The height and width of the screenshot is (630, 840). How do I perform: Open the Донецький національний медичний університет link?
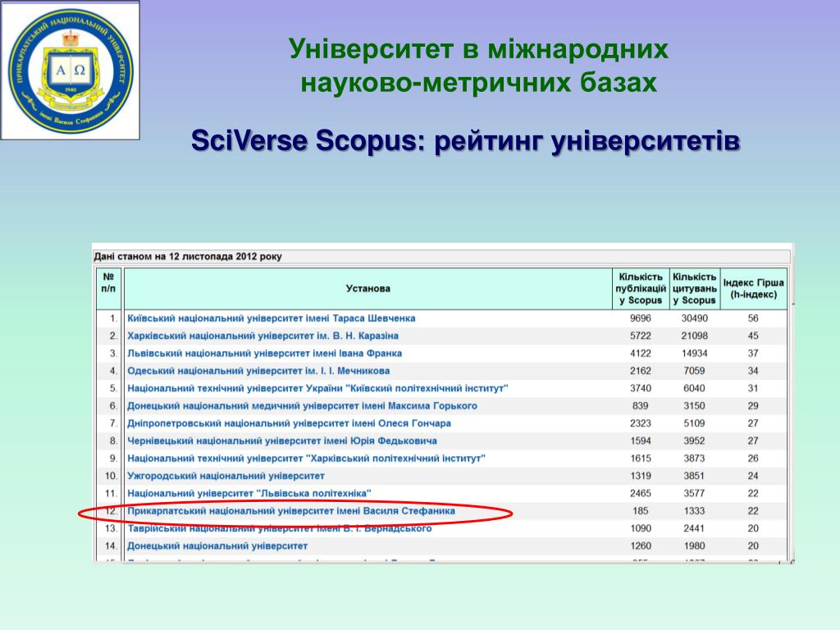(x=302, y=406)
